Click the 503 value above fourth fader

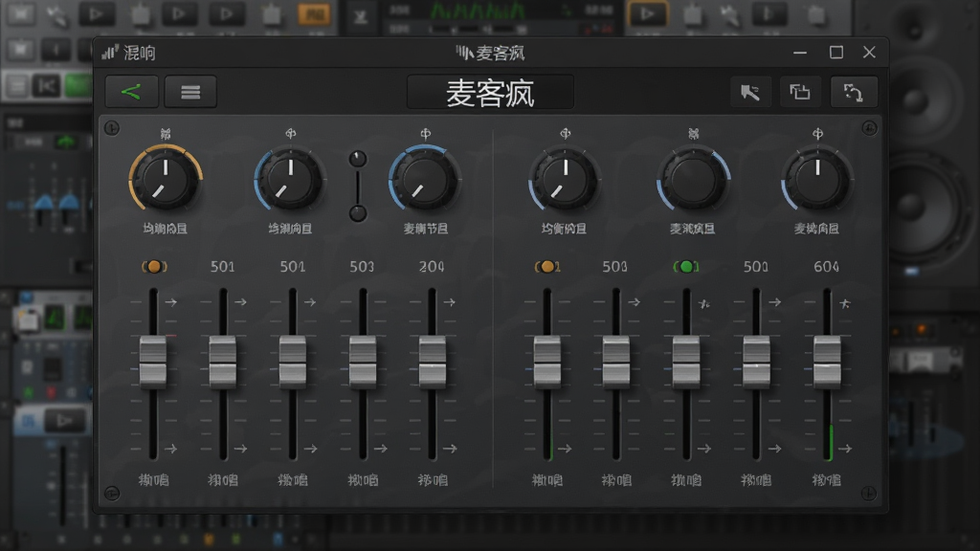(x=362, y=267)
